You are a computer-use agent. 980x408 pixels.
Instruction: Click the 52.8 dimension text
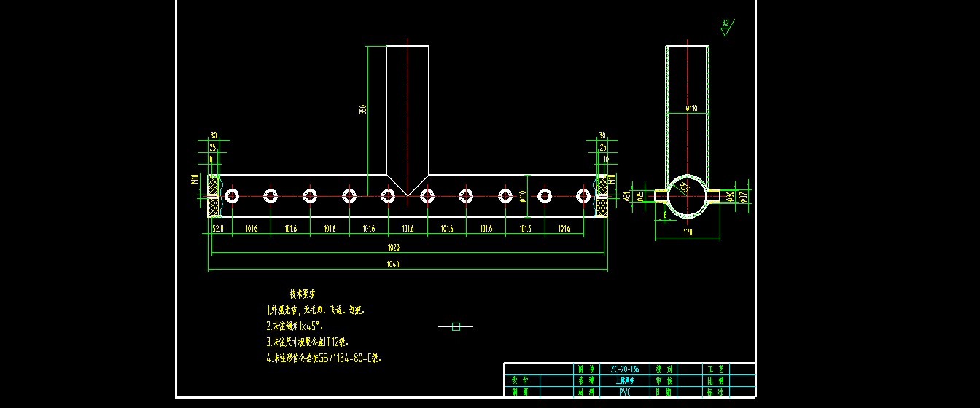[x=217, y=229]
